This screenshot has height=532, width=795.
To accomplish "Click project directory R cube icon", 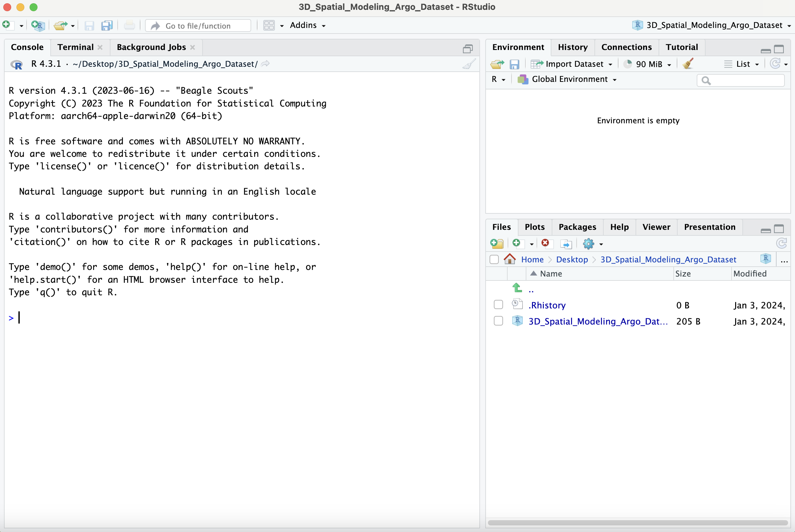I will [765, 259].
